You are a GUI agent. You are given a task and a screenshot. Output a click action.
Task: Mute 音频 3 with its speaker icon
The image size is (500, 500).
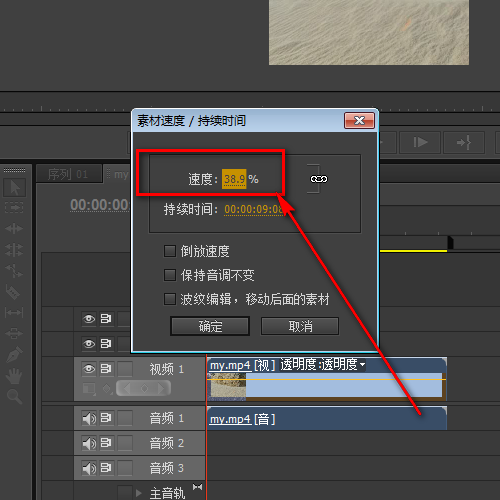point(89,468)
